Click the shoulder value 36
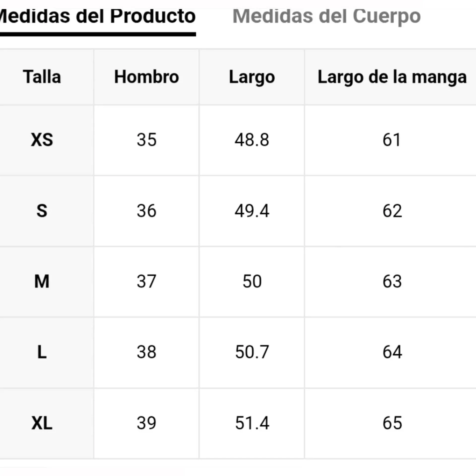 [146, 211]
